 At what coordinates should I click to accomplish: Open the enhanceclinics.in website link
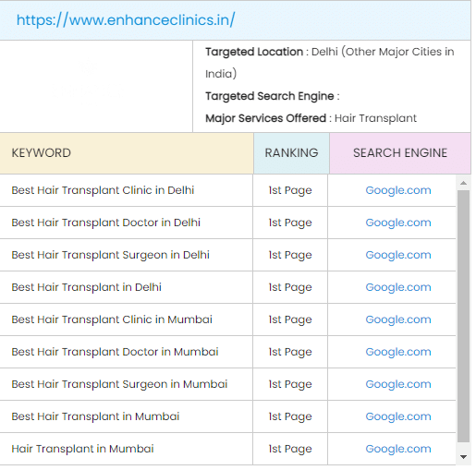pyautogui.click(x=126, y=20)
